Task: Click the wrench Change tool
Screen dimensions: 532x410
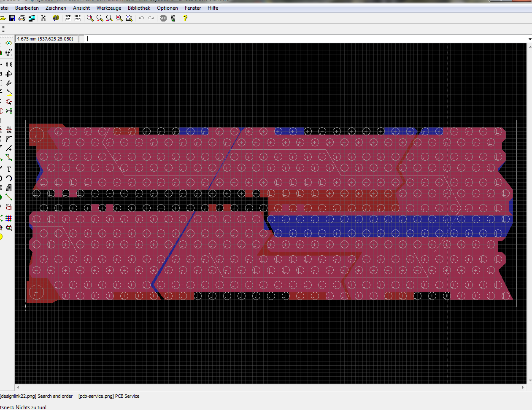Action: (9, 83)
